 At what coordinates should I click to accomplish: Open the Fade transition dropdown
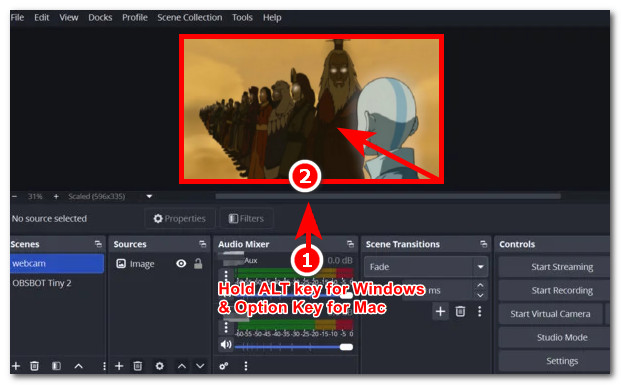[426, 267]
